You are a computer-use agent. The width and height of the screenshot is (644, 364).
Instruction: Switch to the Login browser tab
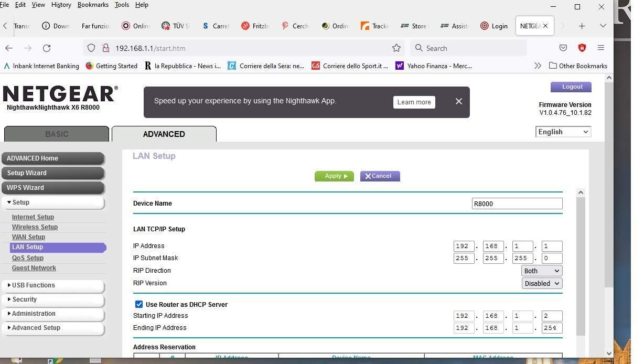[x=493, y=26]
